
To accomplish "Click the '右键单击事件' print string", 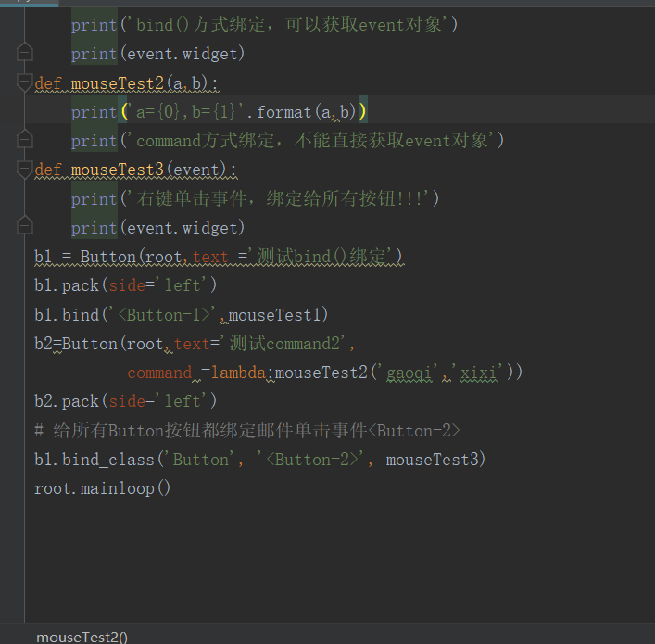I will (x=280, y=198).
